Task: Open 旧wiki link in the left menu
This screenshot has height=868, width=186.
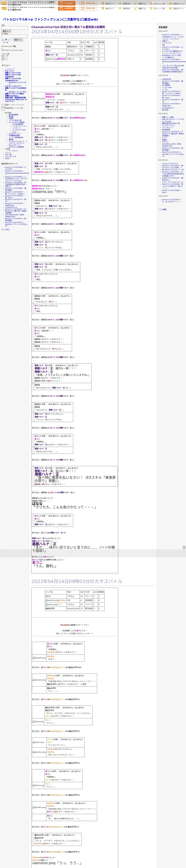Action: pos(7,158)
